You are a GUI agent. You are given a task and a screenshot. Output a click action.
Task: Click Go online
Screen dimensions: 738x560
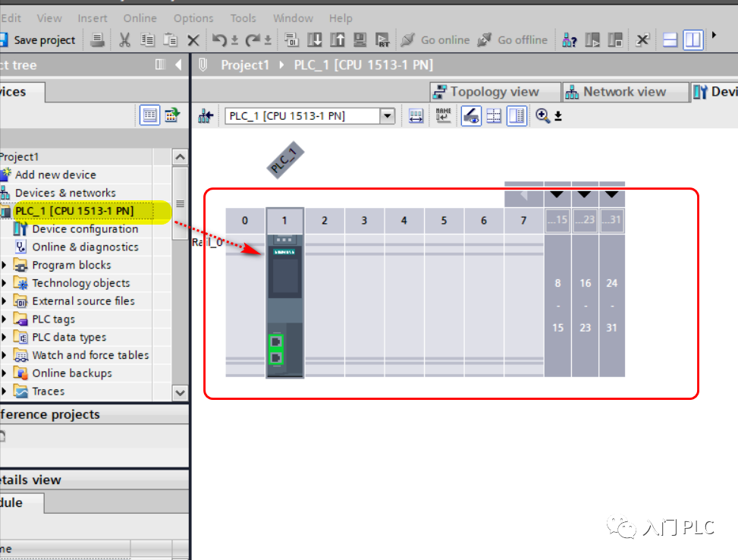[x=435, y=40]
